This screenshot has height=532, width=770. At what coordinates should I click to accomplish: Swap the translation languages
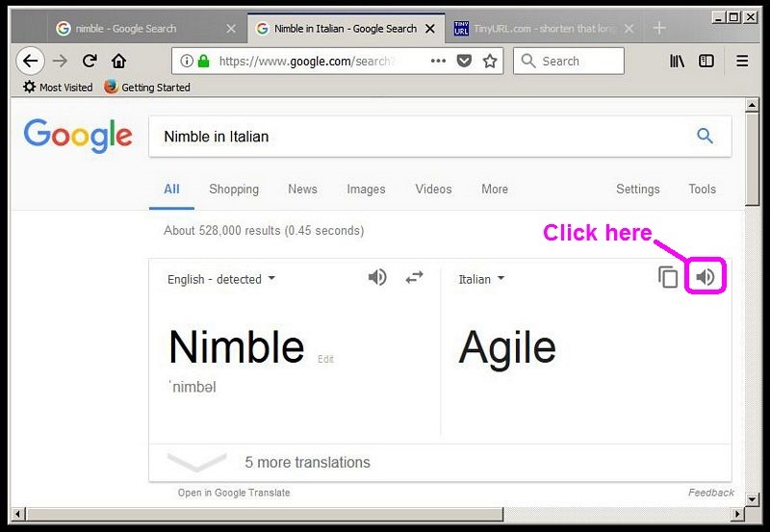[x=415, y=278]
